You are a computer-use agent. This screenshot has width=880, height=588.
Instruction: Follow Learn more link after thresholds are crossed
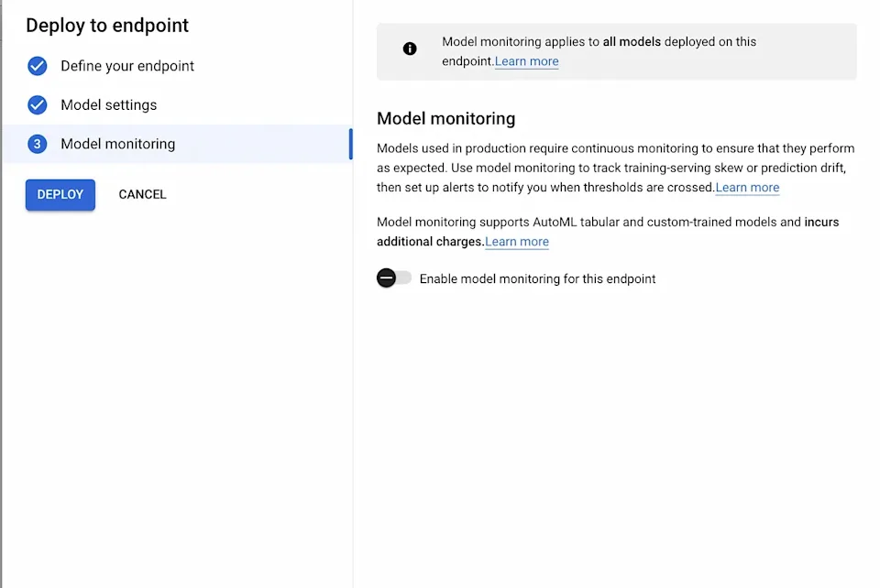[747, 187]
